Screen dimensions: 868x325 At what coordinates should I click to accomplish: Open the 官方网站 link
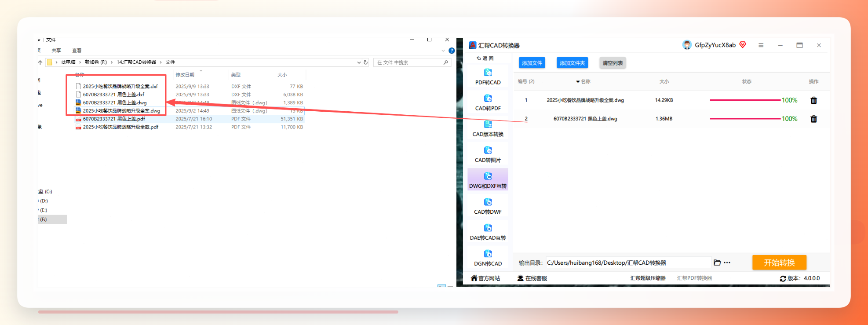(485, 278)
